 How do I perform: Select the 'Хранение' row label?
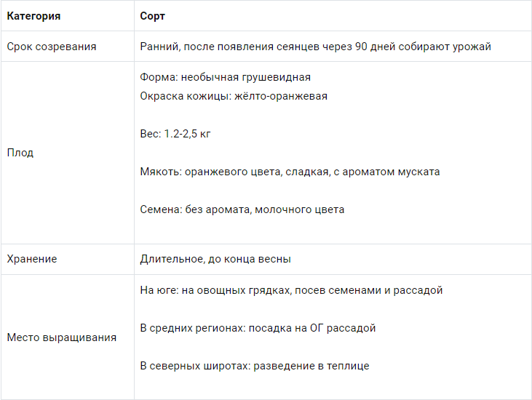[x=32, y=259]
